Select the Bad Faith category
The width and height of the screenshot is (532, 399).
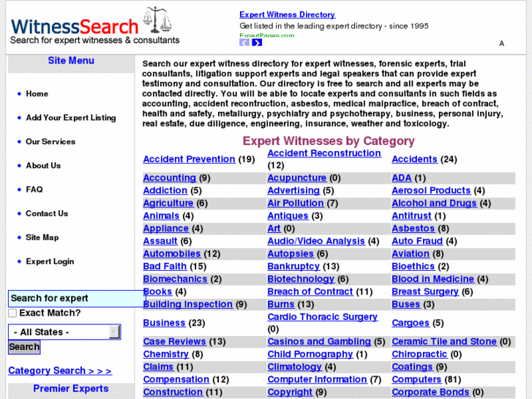point(165,266)
